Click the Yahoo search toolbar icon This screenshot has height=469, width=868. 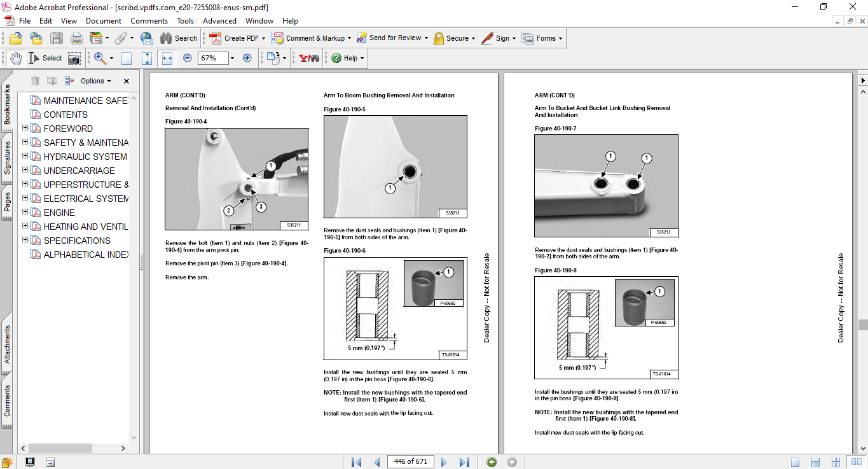309,58
